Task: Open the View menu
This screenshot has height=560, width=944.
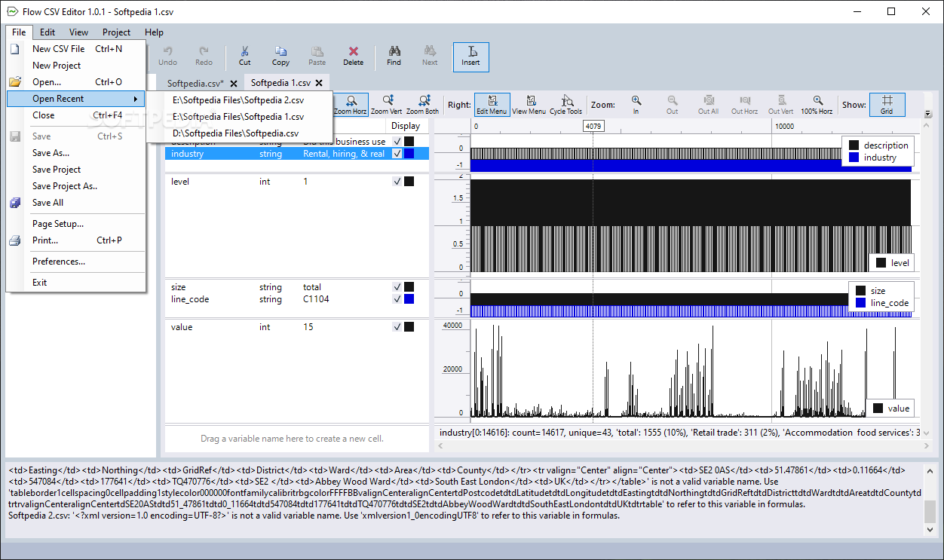Action: tap(78, 32)
